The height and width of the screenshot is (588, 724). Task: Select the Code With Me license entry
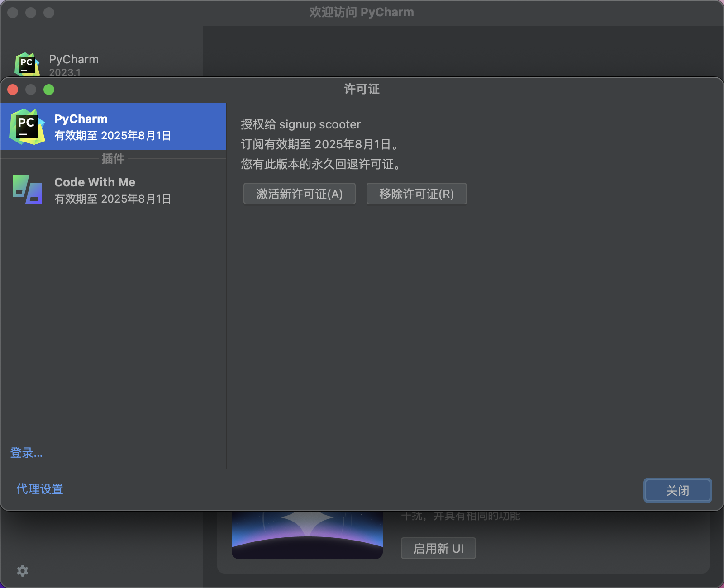[x=113, y=190]
